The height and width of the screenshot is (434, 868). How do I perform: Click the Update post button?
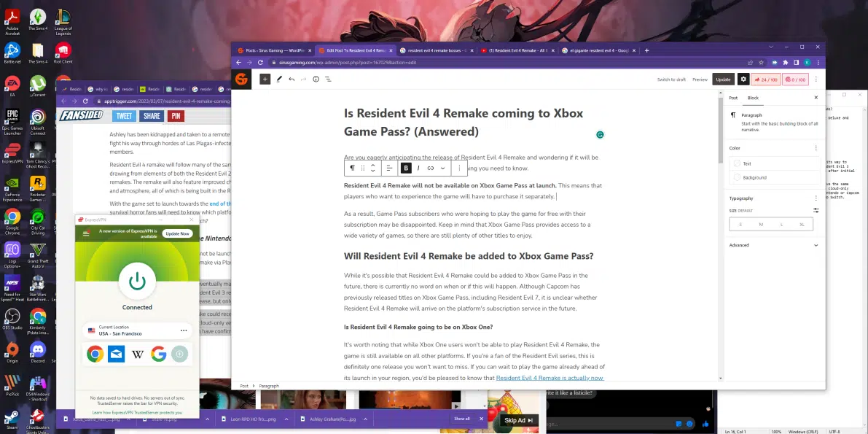coord(722,79)
